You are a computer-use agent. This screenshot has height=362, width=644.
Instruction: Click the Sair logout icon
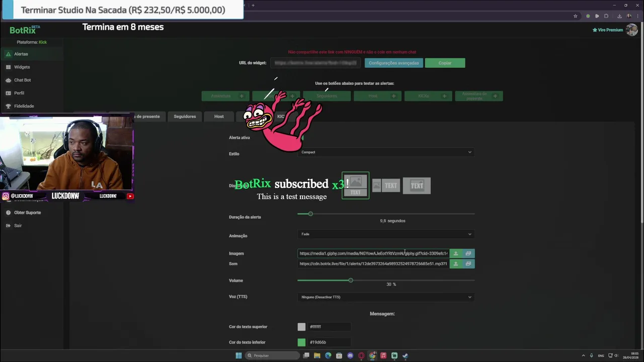(8, 226)
